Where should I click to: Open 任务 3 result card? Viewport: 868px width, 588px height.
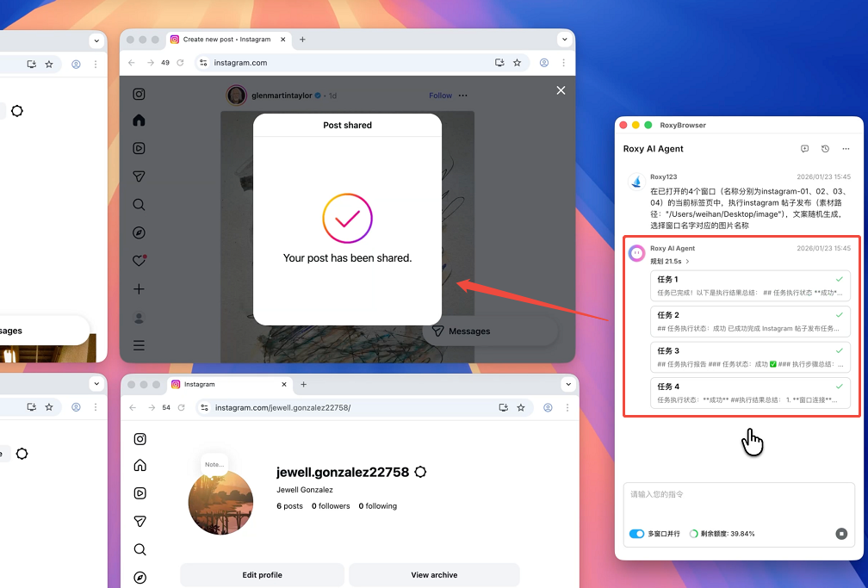click(x=750, y=356)
